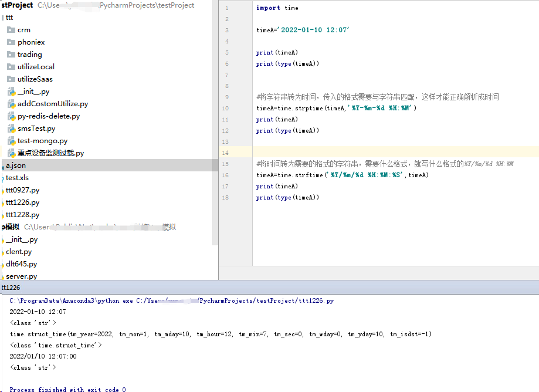Click gutter line number 14
Viewport: 539px width, 392px height.
point(225,153)
